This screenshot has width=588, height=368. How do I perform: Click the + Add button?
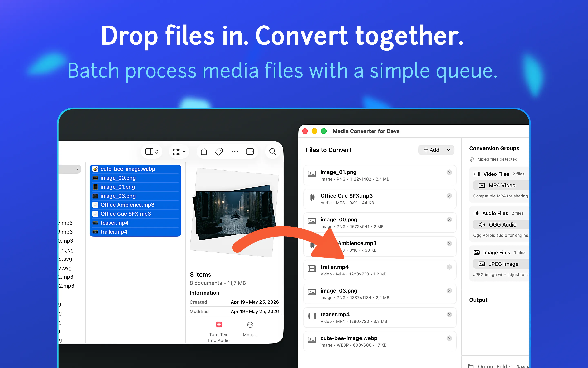tap(432, 150)
